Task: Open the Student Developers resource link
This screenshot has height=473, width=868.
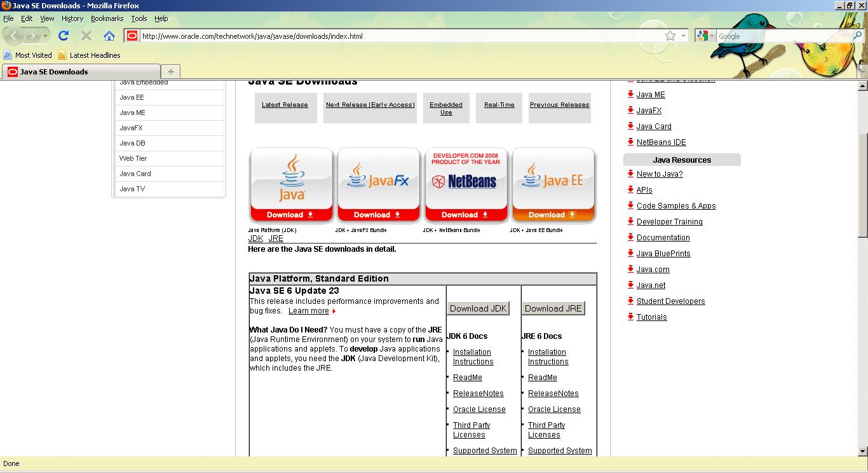Action: [671, 301]
